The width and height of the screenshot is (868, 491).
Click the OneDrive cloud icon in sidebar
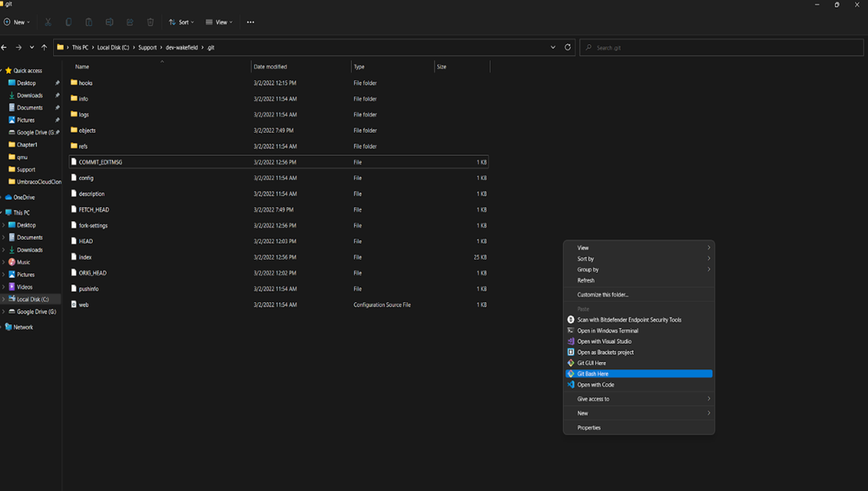pos(9,197)
